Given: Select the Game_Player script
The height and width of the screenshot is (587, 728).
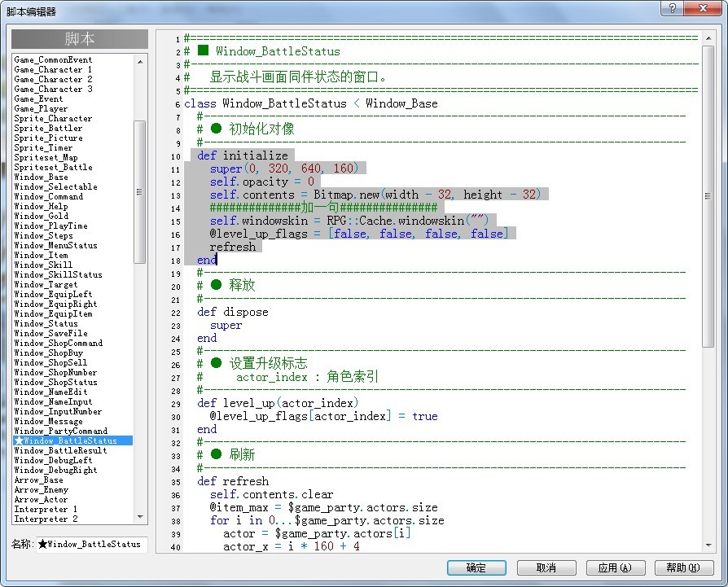Looking at the screenshot, I should point(41,108).
